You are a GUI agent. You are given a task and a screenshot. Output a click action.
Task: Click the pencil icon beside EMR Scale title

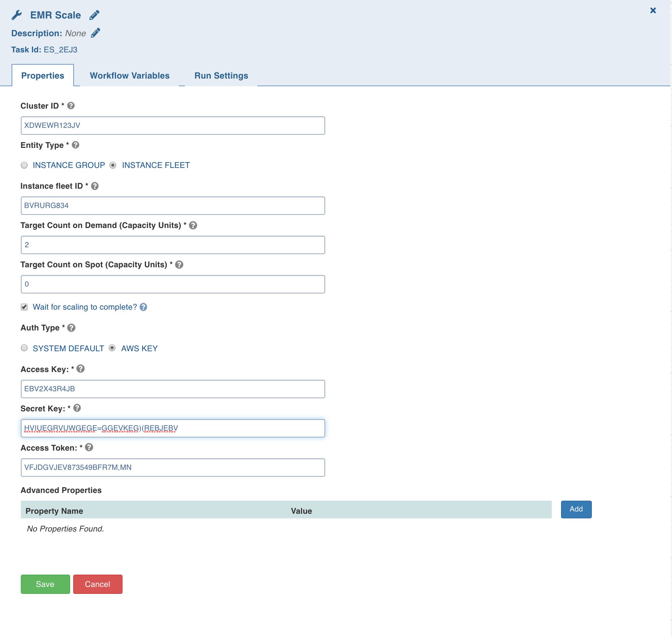pos(94,15)
